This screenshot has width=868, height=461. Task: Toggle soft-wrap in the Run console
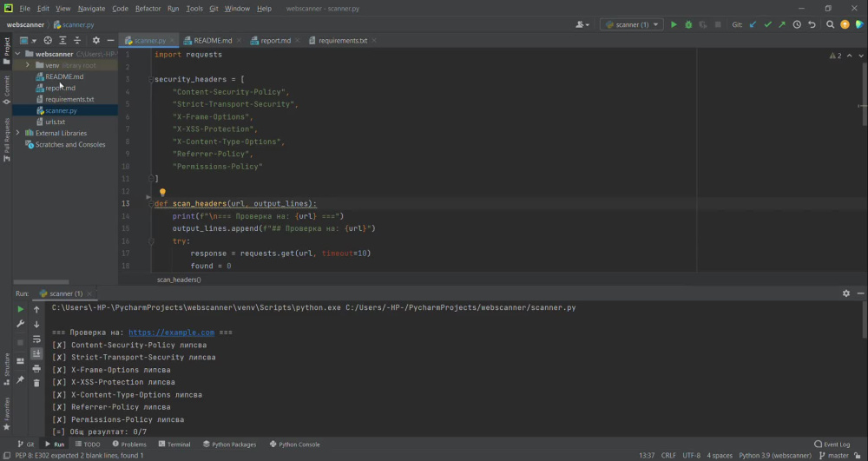[36, 339]
